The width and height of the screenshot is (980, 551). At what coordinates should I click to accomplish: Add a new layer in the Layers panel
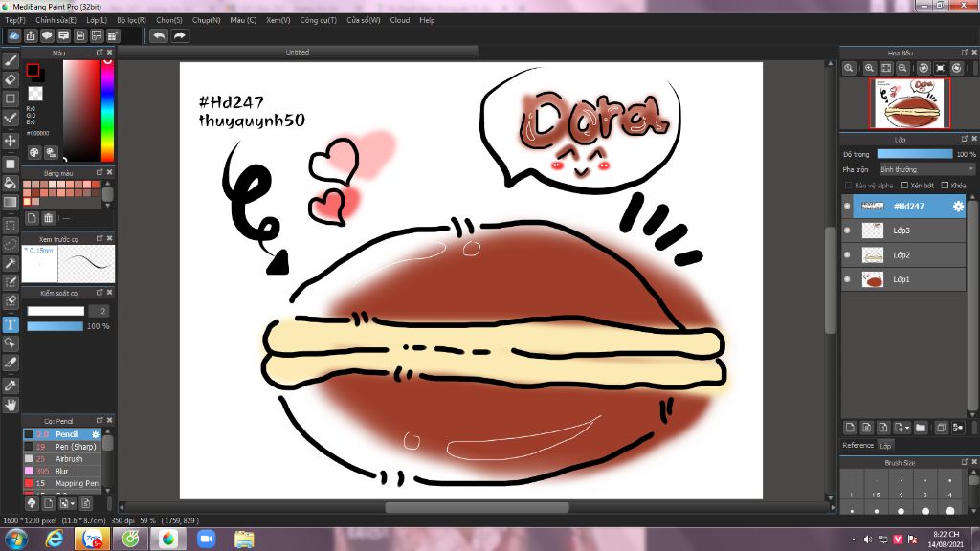tap(850, 428)
